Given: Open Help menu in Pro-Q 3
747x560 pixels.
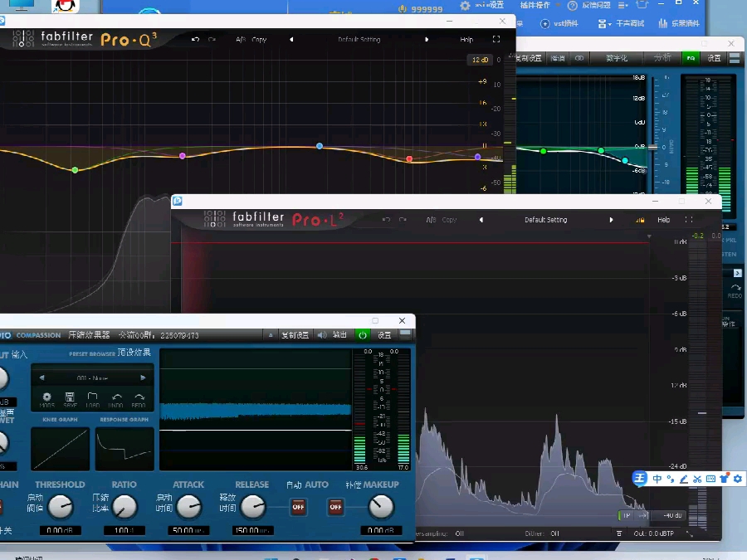Looking at the screenshot, I should (466, 40).
